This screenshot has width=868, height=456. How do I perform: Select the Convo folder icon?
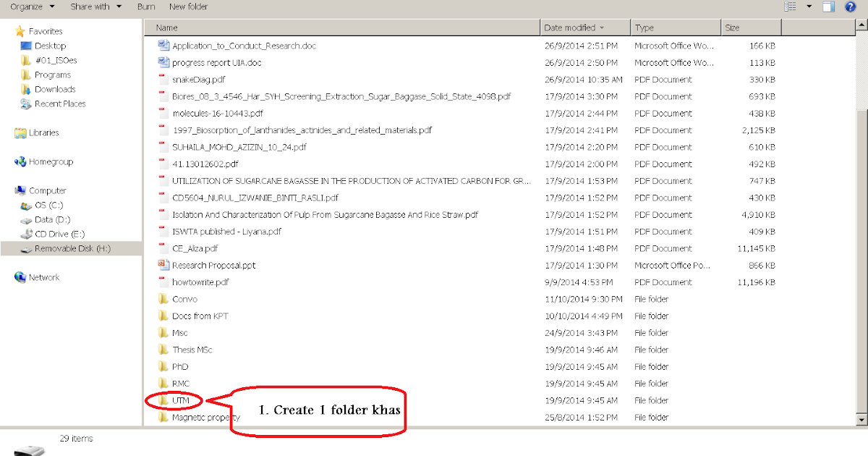click(163, 299)
